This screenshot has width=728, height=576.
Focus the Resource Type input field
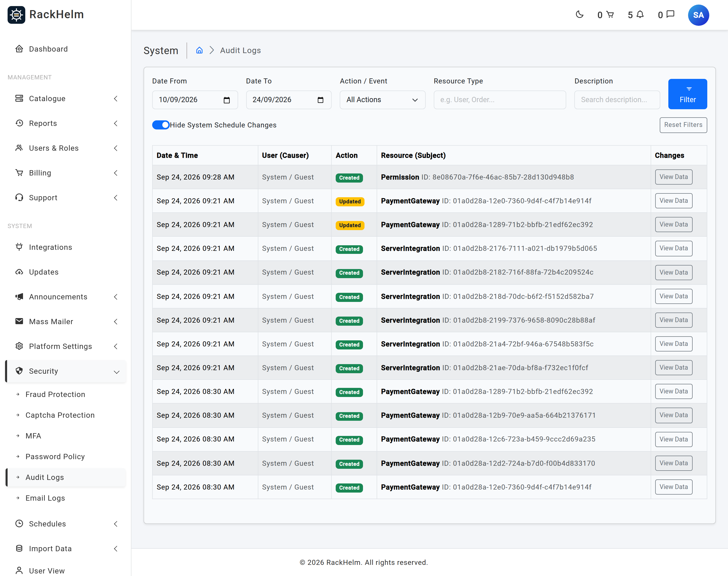point(499,100)
